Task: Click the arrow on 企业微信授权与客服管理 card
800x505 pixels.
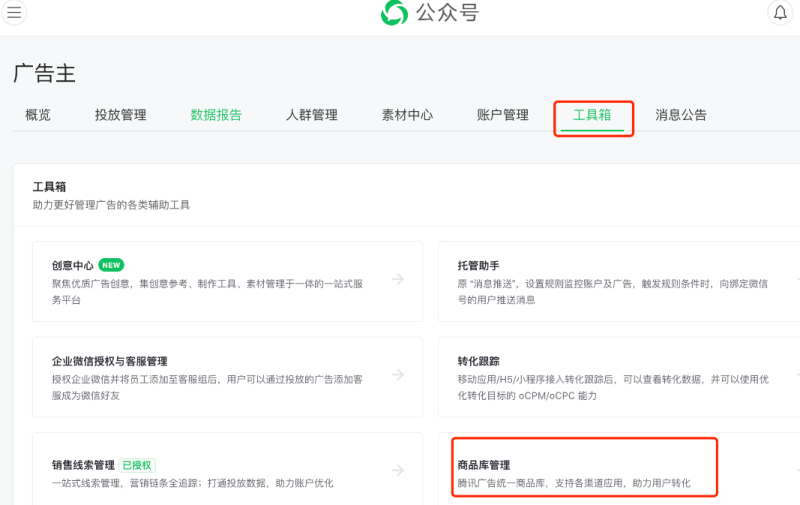Action: click(398, 374)
